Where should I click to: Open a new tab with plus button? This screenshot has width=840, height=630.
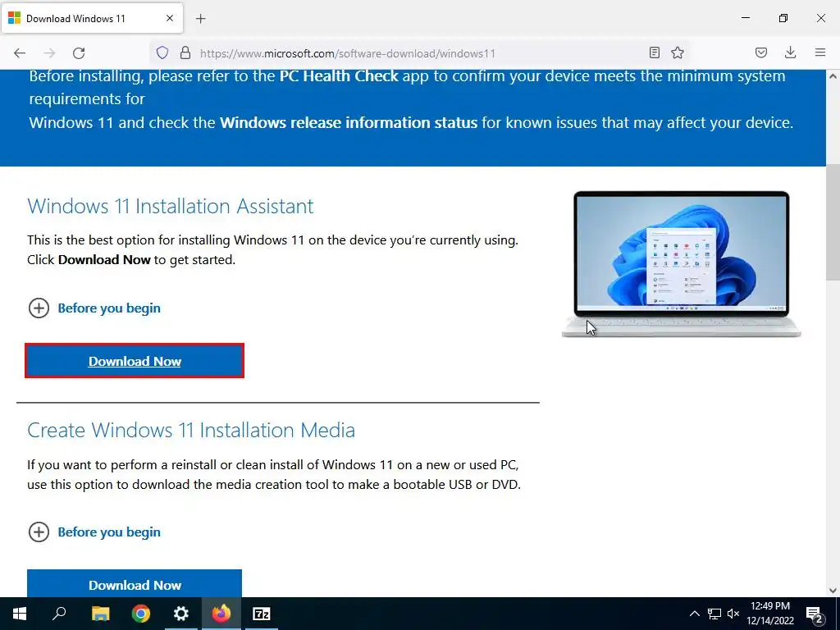pyautogui.click(x=200, y=19)
